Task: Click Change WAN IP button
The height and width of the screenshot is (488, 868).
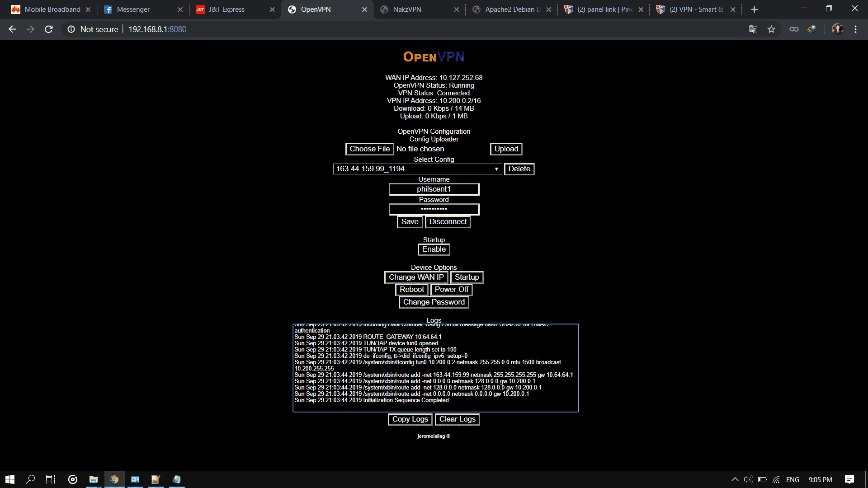Action: (x=416, y=277)
